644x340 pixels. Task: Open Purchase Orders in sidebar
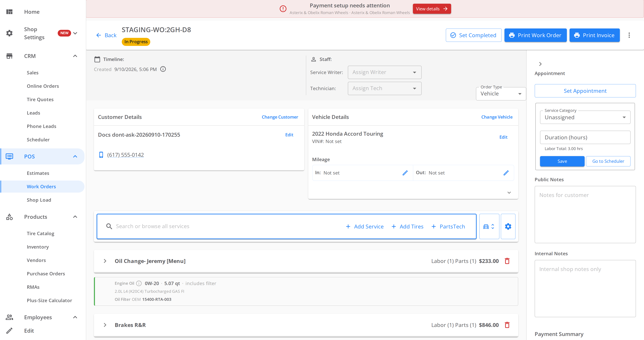46,274
